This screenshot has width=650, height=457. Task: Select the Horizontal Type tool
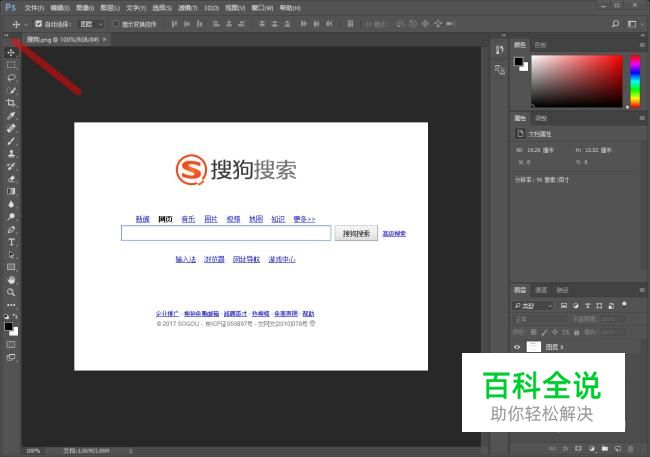[x=11, y=242]
